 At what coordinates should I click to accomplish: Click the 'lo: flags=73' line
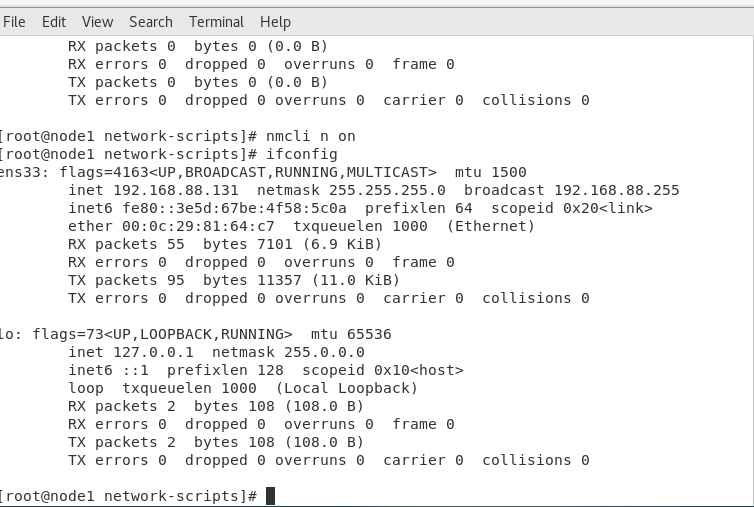point(195,334)
